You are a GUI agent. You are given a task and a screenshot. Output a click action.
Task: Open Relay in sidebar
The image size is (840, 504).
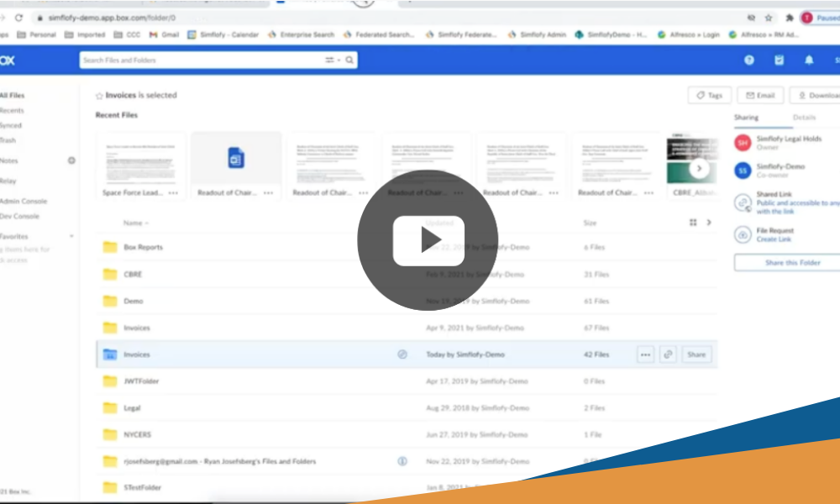[8, 181]
